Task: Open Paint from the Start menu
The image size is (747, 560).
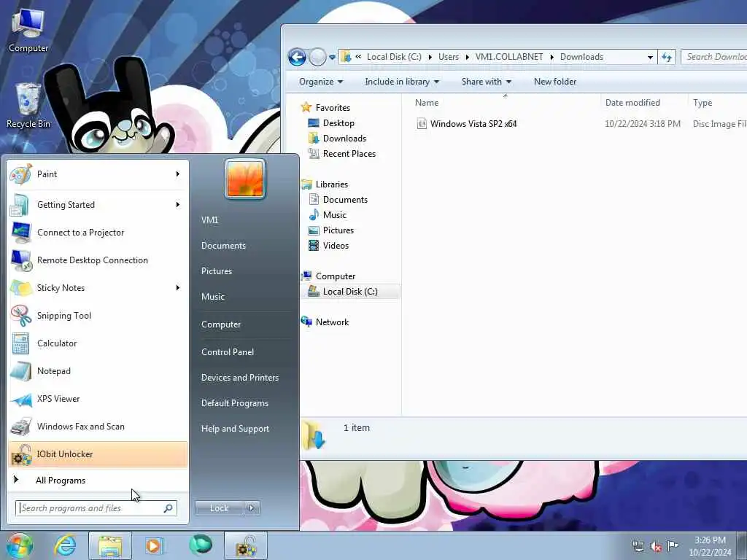Action: (x=98, y=174)
